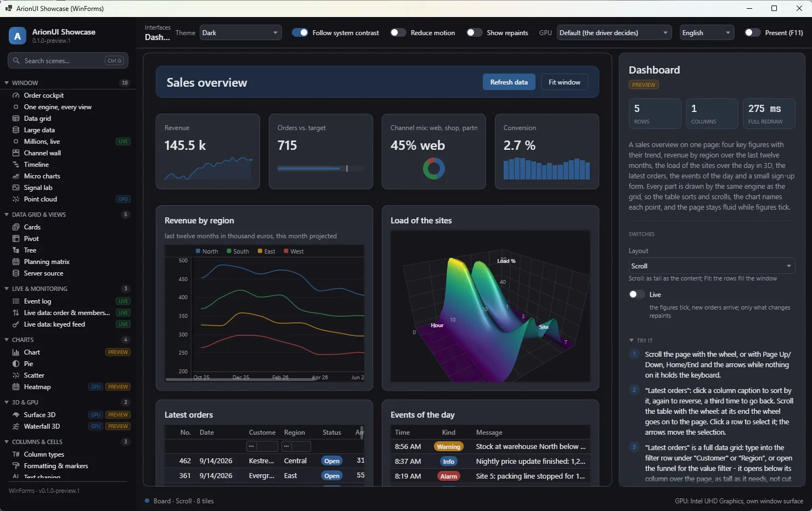Image resolution: width=812 pixels, height=511 pixels.
Task: Sort orders by the Date column header
Action: pos(207,433)
